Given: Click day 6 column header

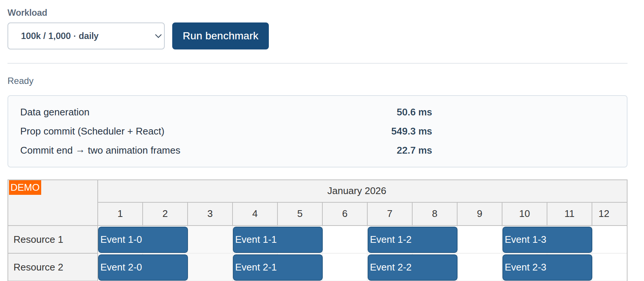Looking at the screenshot, I should (x=345, y=214).
